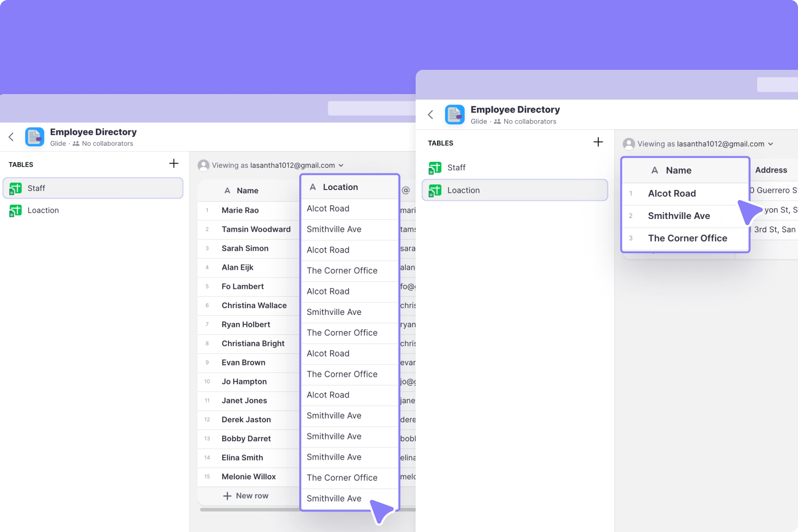The image size is (798, 532).
Task: Select Location cell for Alan Eijk
Action: 342,271
